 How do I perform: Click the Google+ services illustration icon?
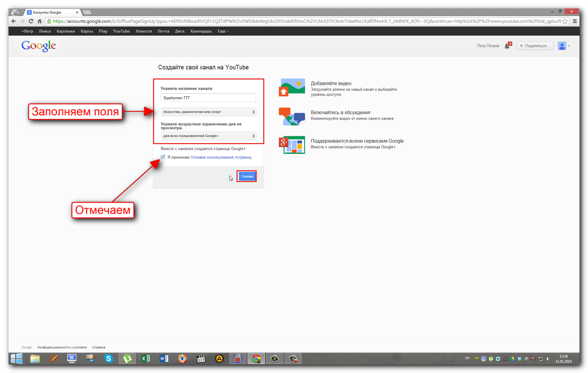(292, 145)
